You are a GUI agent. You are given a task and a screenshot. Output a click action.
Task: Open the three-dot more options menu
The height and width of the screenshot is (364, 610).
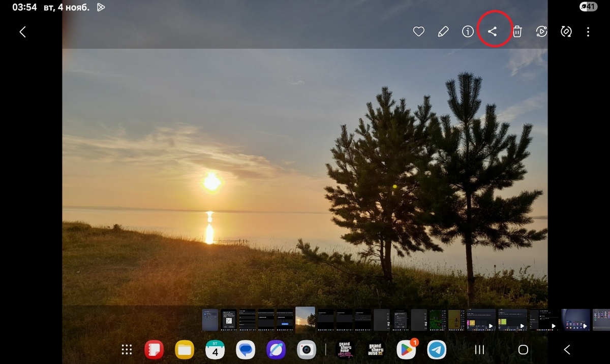(x=588, y=31)
